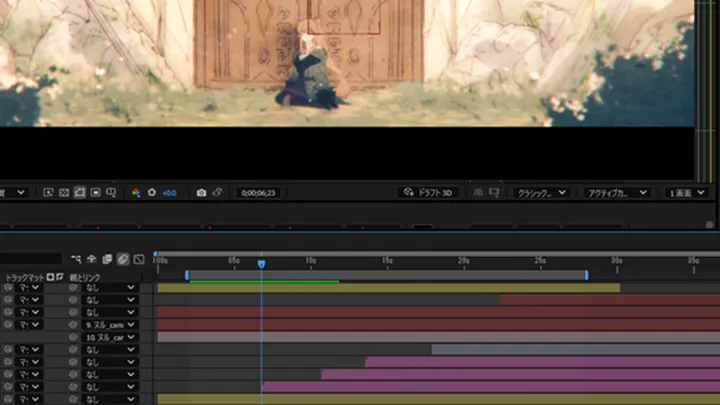Select the pale pink 10. ヌル_car layer bar
The image size is (720, 405).
(x=439, y=337)
